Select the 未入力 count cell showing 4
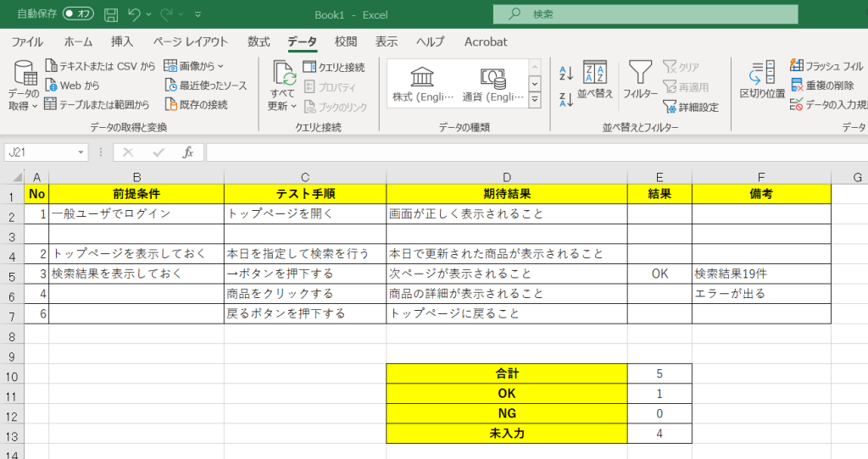This screenshot has width=868, height=459. [x=659, y=434]
